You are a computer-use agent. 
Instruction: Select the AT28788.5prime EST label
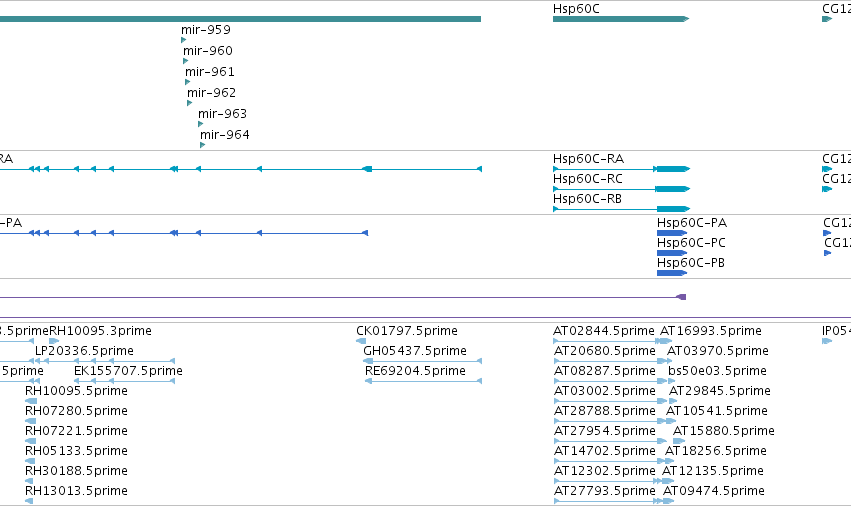pyautogui.click(x=605, y=411)
